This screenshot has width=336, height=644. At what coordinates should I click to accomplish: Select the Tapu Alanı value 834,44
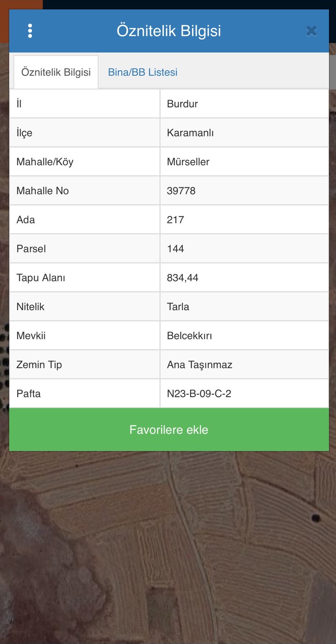point(183,278)
